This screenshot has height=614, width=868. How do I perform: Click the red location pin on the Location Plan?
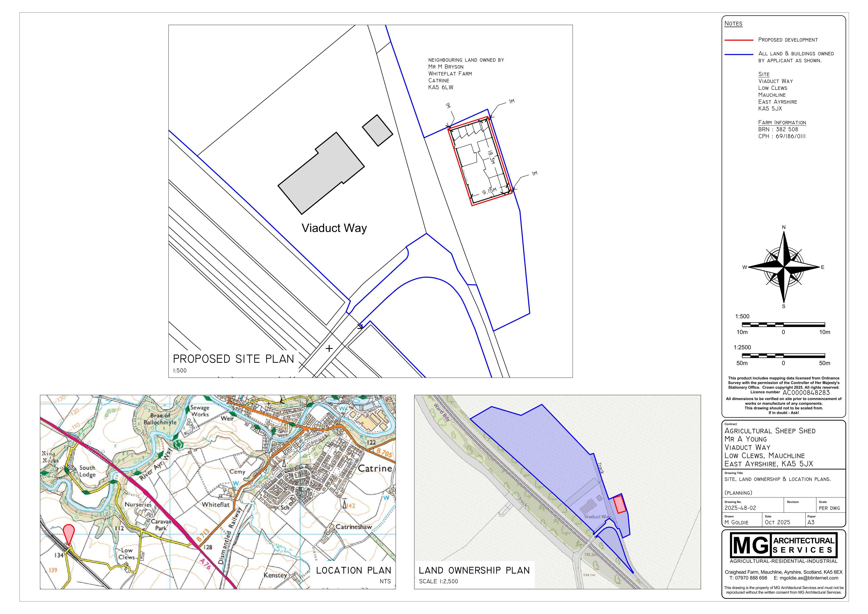tap(69, 535)
